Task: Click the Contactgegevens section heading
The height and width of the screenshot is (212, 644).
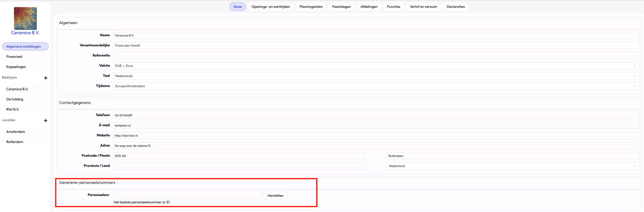Action: 75,103
